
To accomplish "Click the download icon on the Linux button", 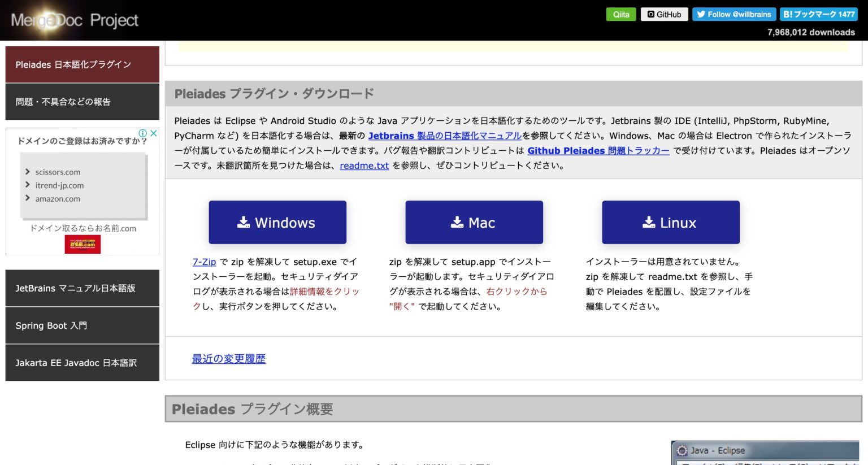I will coord(649,222).
